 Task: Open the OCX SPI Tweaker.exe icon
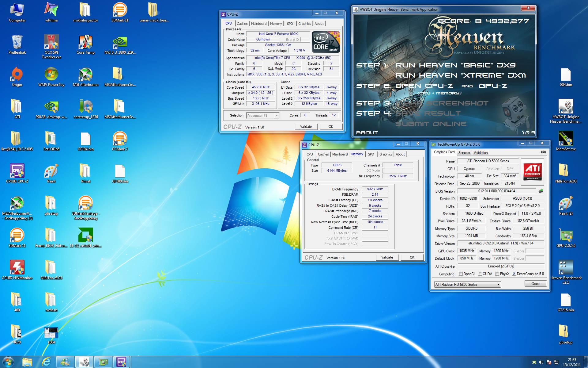point(51,46)
